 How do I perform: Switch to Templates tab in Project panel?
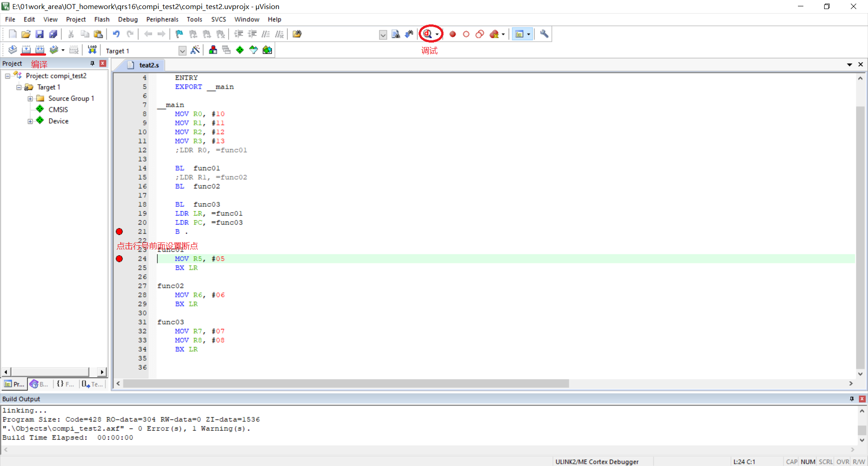click(x=92, y=384)
